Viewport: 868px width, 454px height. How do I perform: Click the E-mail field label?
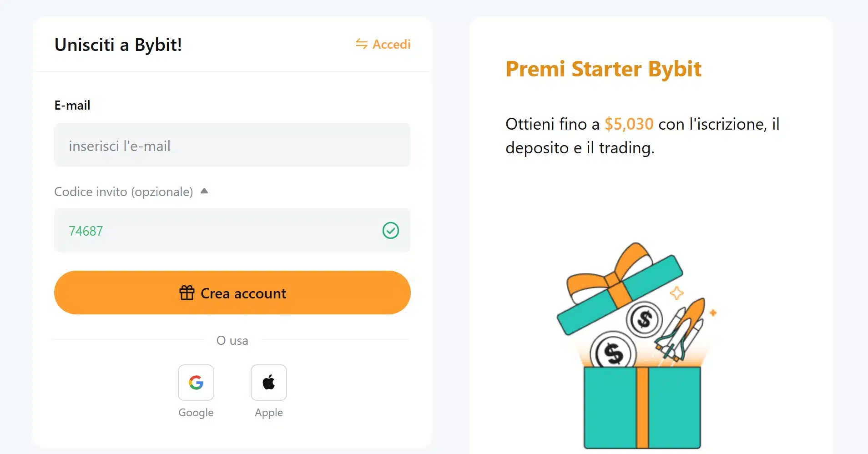tap(72, 105)
